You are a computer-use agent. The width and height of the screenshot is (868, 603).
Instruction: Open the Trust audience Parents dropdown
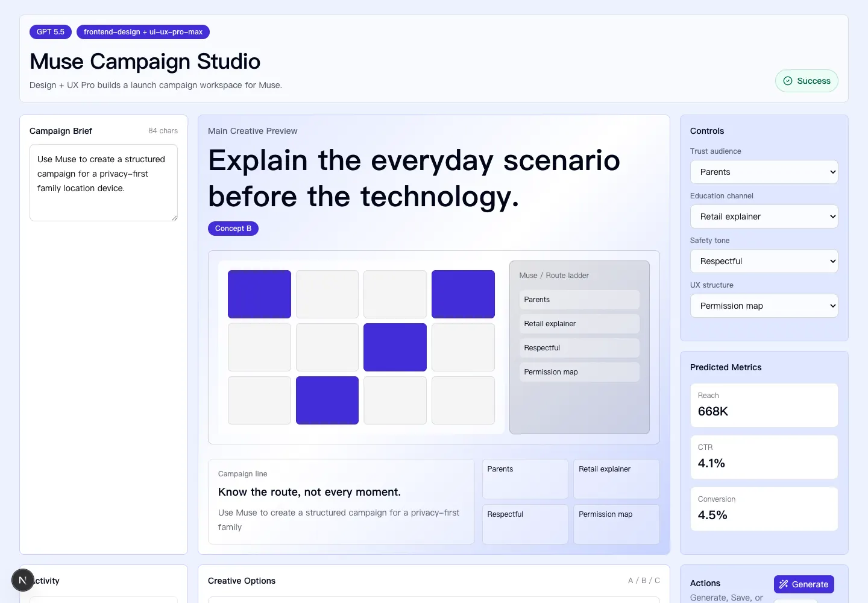[764, 172]
